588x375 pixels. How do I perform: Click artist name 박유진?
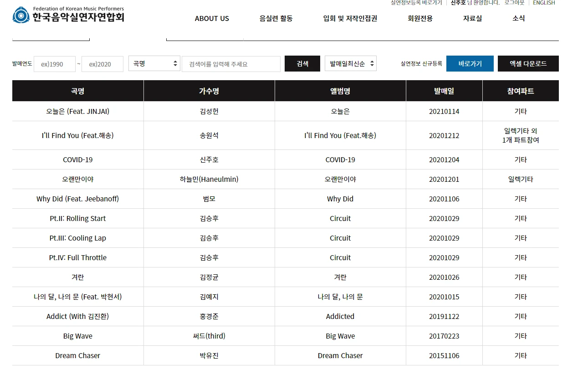click(x=209, y=355)
